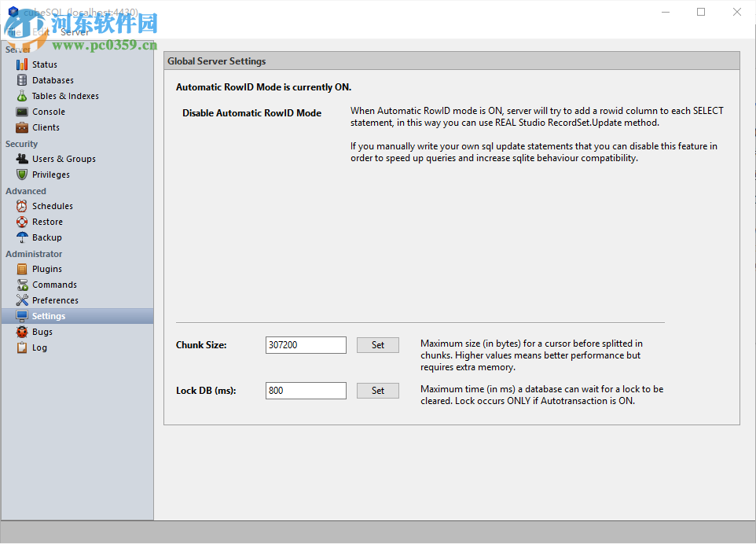This screenshot has height=544, width=756.
Task: Click the Settings monitor icon
Action: click(22, 316)
